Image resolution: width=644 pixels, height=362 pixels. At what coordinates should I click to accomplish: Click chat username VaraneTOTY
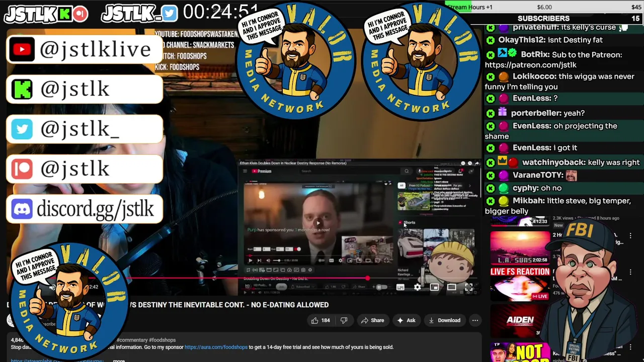(x=538, y=175)
